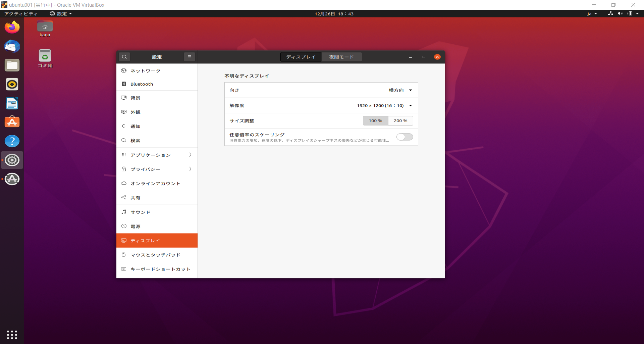Open the Files manager in the dock
This screenshot has width=644, height=344.
tap(12, 65)
